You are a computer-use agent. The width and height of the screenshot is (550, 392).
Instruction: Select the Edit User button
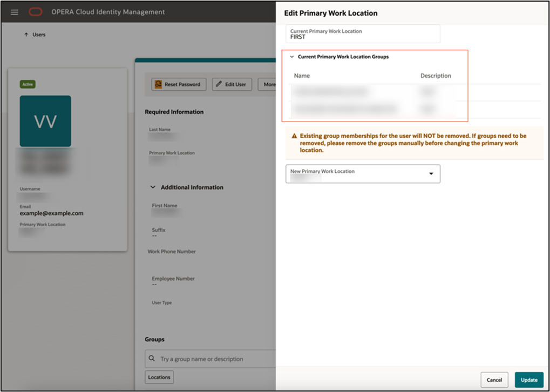232,84
